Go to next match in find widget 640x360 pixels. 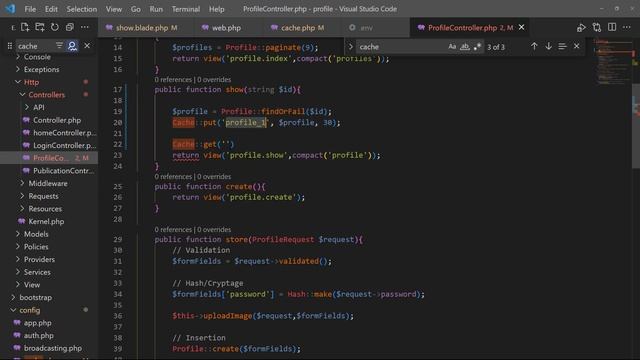pyautogui.click(x=549, y=47)
